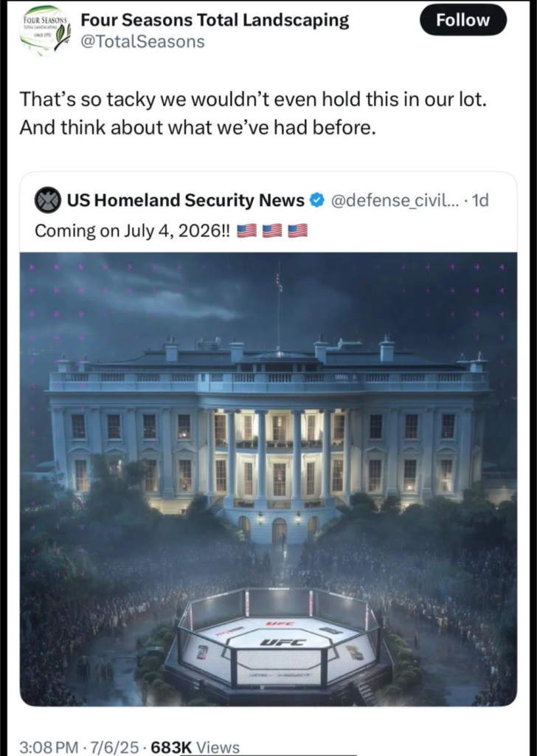Image resolution: width=537 pixels, height=756 pixels.
Task: Follow Four Seasons Total Landscaping
Action: (x=462, y=20)
